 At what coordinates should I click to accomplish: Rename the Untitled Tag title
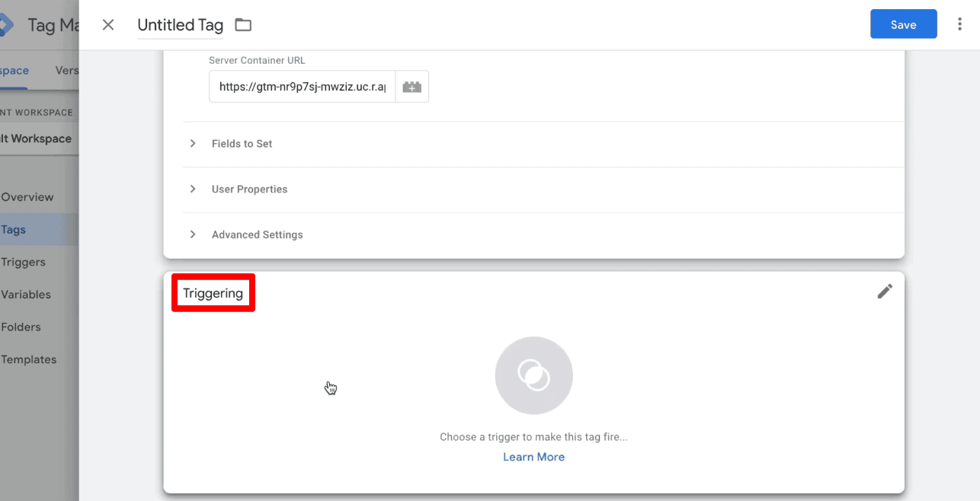coord(181,25)
